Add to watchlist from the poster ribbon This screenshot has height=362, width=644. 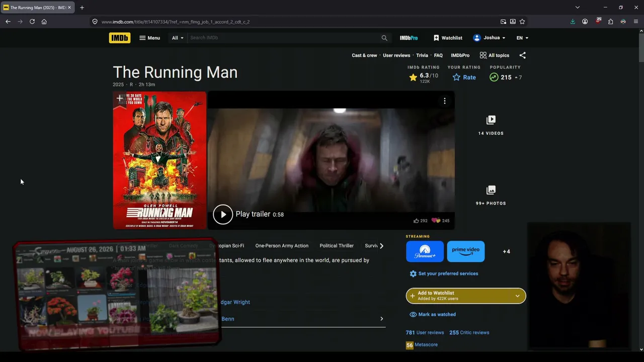tap(119, 99)
